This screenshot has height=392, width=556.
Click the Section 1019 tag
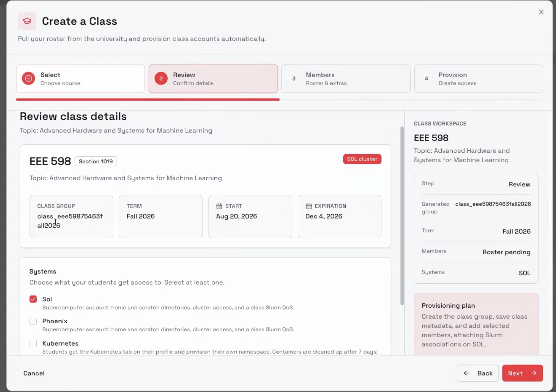[x=96, y=161]
